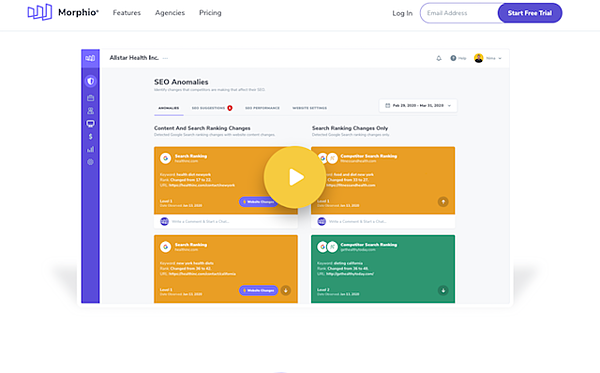Click the Start Free Trial button

pyautogui.click(x=530, y=13)
